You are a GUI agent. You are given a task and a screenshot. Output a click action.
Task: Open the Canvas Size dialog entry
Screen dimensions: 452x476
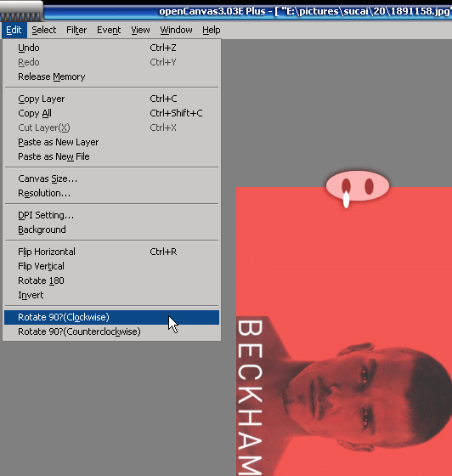pos(111,178)
